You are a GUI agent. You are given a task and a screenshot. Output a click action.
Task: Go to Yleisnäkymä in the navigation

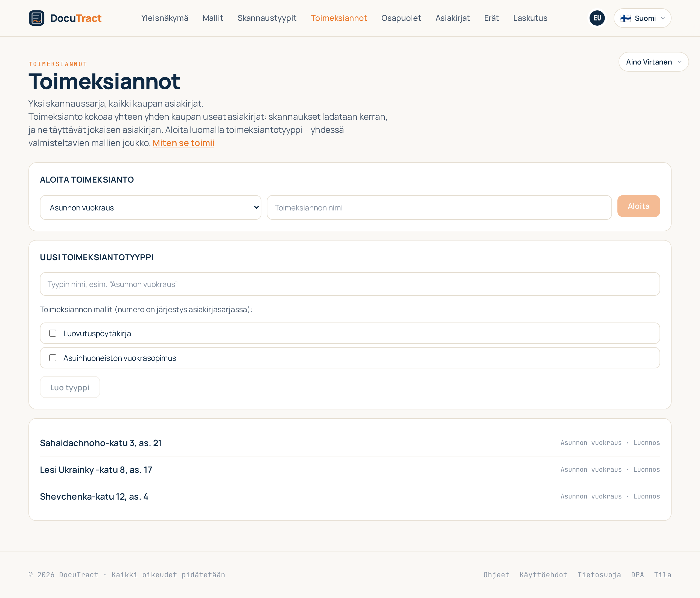pos(165,18)
